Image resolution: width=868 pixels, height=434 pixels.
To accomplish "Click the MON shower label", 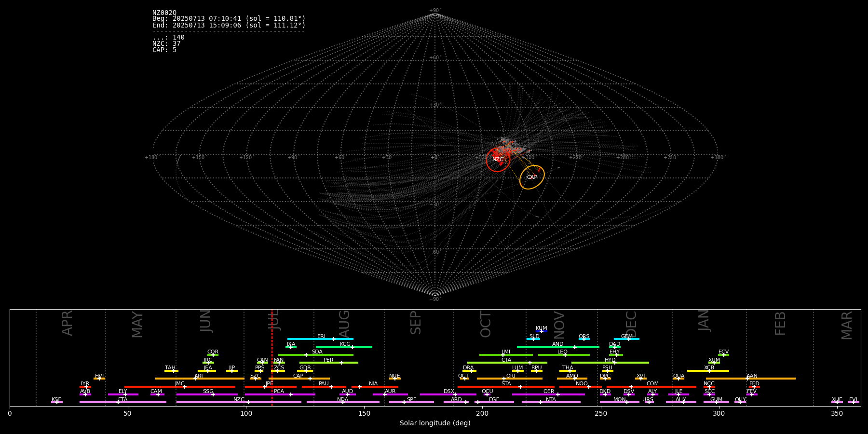I will 620,399.
